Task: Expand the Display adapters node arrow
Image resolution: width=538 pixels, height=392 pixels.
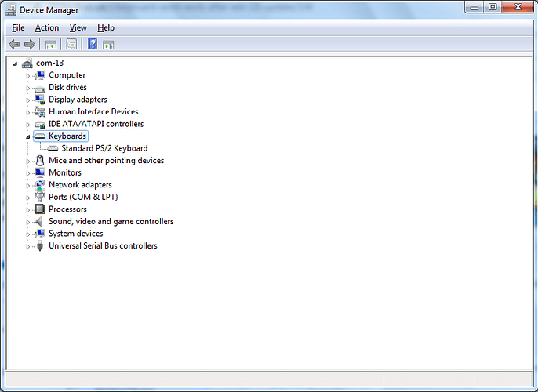Action: (x=28, y=100)
